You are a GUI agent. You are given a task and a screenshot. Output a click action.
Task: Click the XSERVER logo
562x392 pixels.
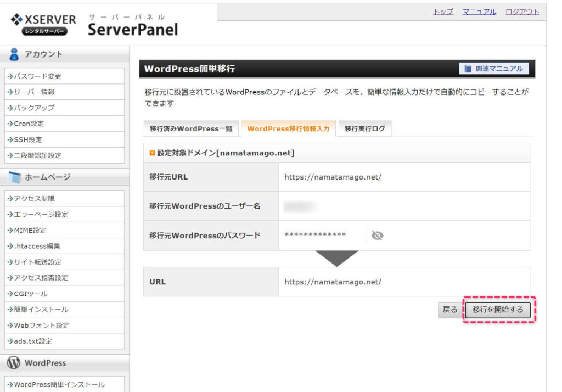point(43,24)
